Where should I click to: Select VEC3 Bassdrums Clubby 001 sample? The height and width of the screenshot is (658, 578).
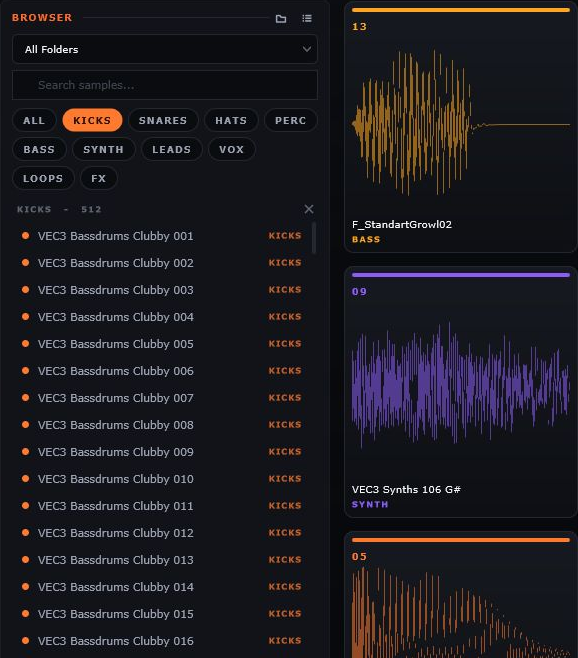(162, 236)
